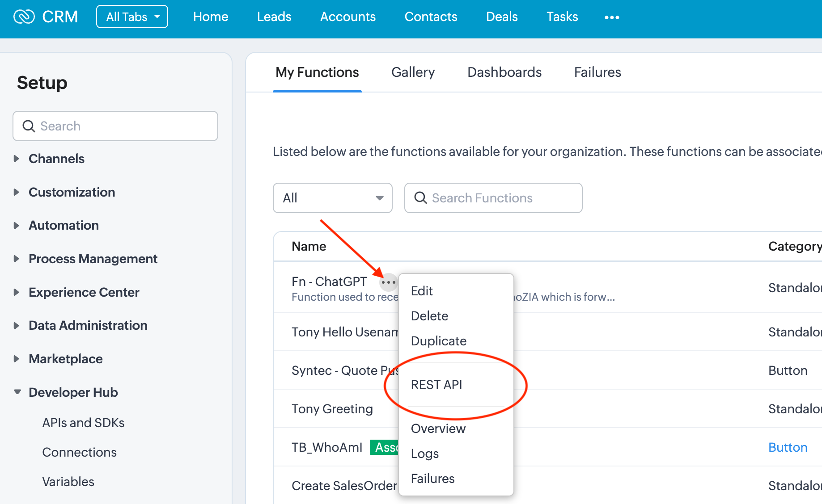This screenshot has width=822, height=504.
Task: Open Connections under Developer Hub
Action: tap(79, 452)
